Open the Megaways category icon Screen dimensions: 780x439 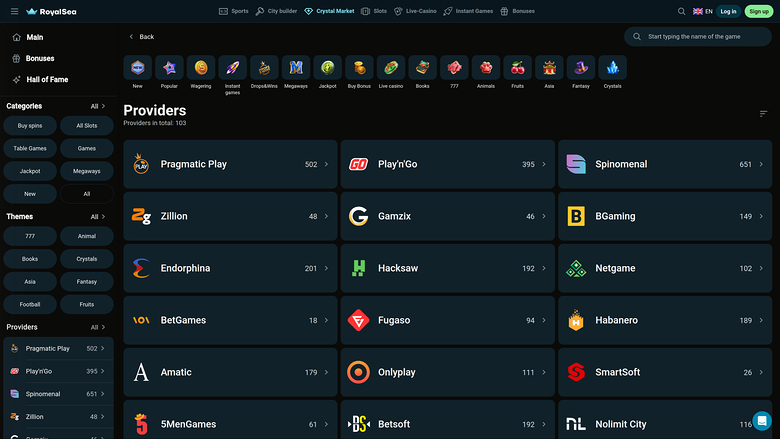[296, 68]
